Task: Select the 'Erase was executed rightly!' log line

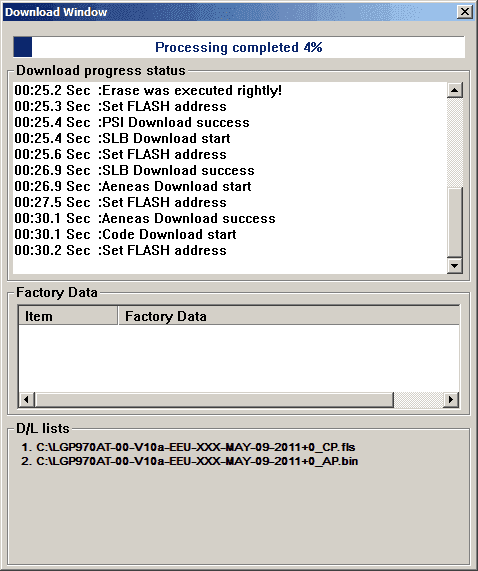Action: tap(148, 90)
